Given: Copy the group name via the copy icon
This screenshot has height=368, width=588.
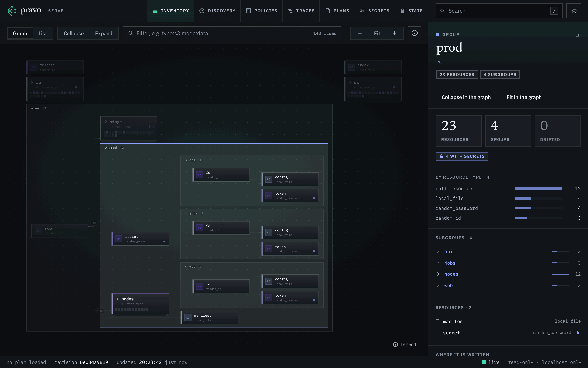Looking at the screenshot, I should click(577, 35).
